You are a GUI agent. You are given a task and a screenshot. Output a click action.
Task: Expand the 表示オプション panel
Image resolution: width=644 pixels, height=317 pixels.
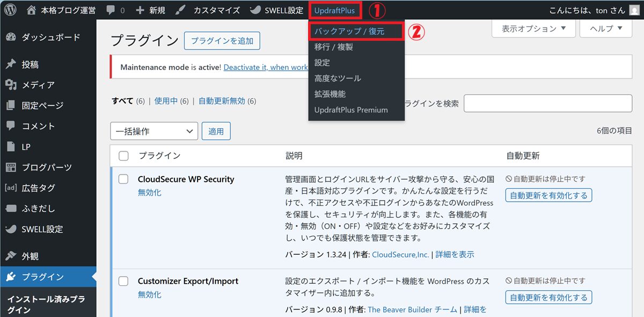[x=533, y=28]
